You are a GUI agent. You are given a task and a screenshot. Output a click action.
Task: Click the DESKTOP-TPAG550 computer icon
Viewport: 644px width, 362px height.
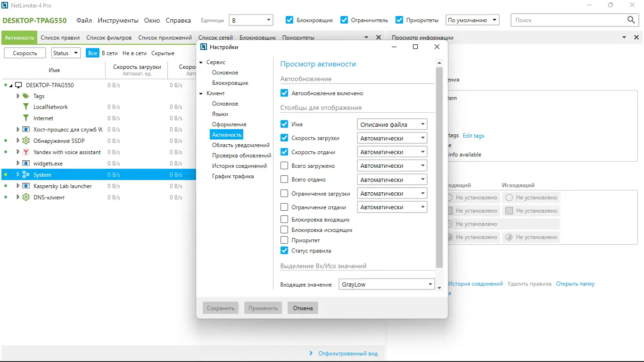coord(18,85)
